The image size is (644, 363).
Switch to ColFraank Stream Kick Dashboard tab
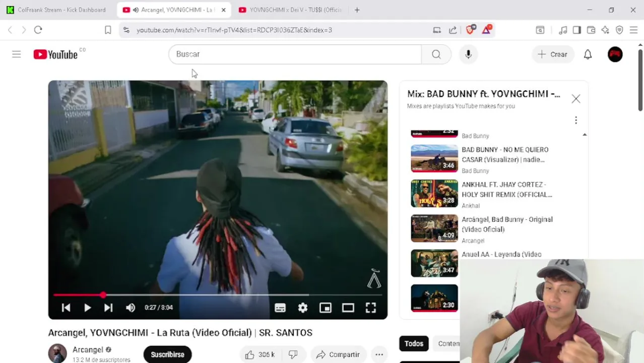[56, 10]
